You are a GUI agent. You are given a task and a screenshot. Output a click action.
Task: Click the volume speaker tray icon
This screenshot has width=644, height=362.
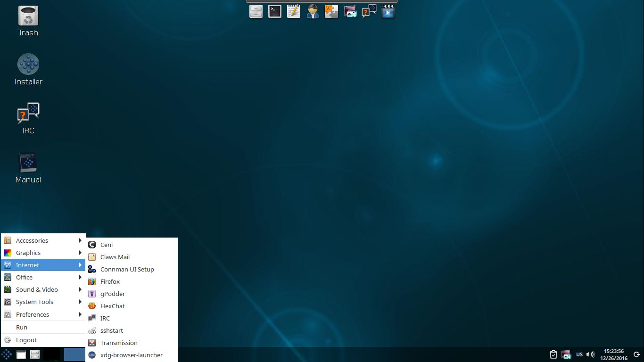(x=590, y=354)
